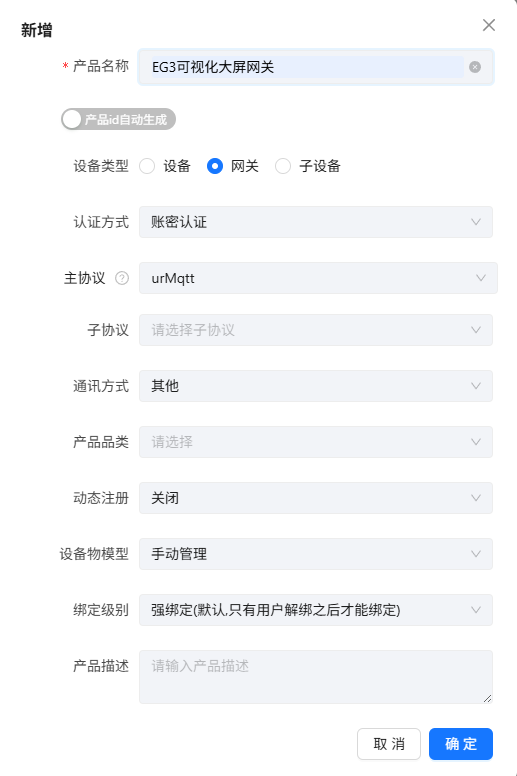Viewport: 517px width, 776px height.
Task: Expand the 设备物模型 手动管理 dropdown
Action: point(316,554)
